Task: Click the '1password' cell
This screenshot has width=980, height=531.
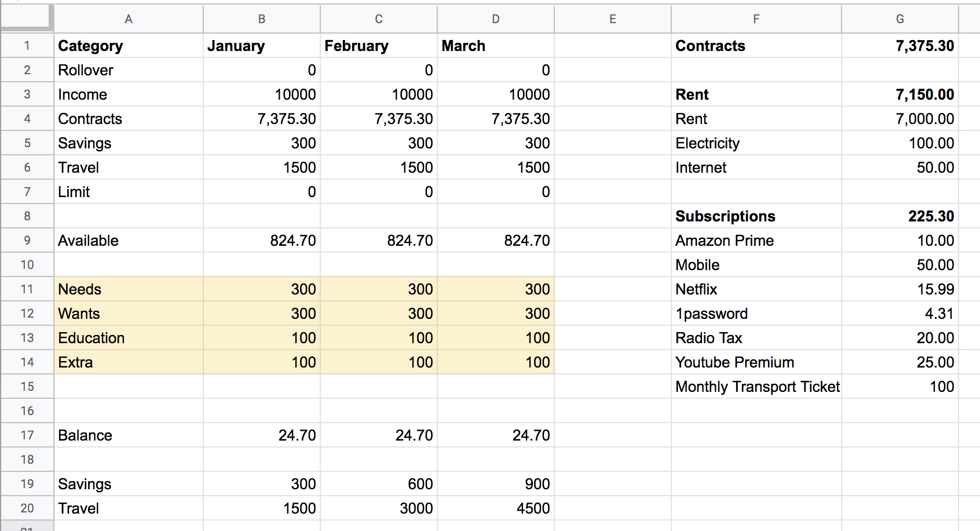Action: pos(756,314)
